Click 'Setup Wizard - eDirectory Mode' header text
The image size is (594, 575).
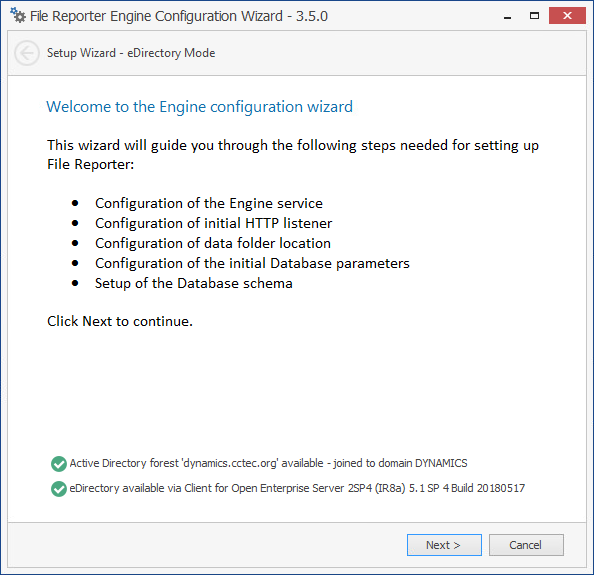point(131,53)
